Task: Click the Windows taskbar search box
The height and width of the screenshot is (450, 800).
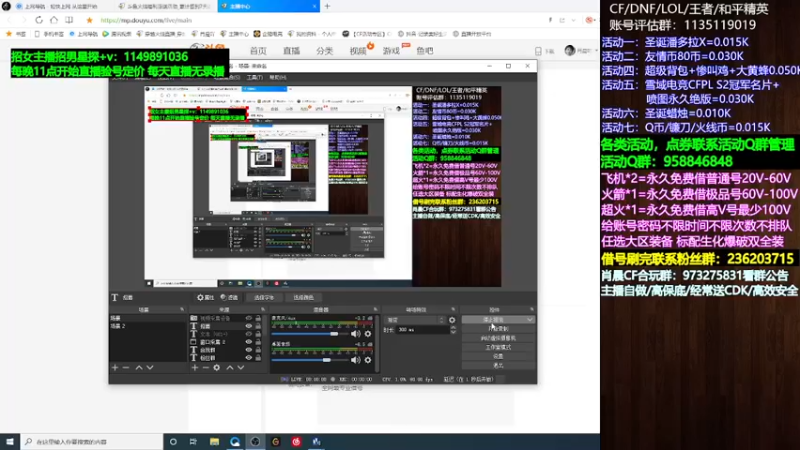Action: click(x=91, y=441)
